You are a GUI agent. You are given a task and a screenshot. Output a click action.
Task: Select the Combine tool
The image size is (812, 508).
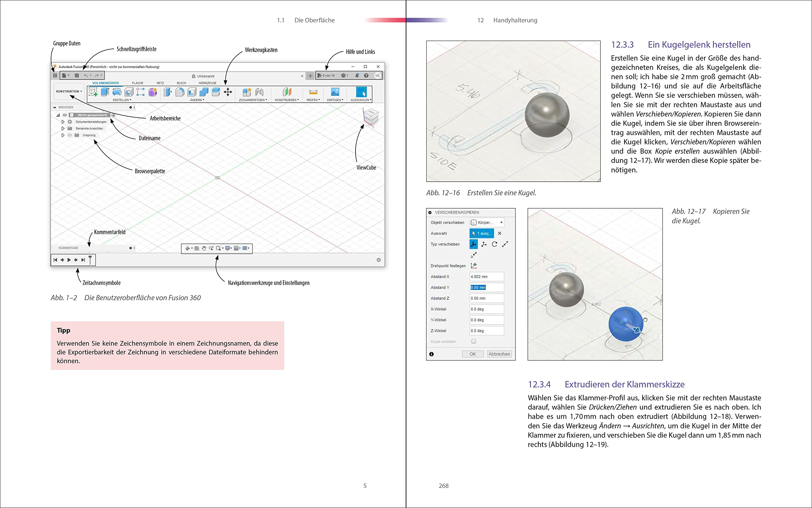tap(204, 92)
